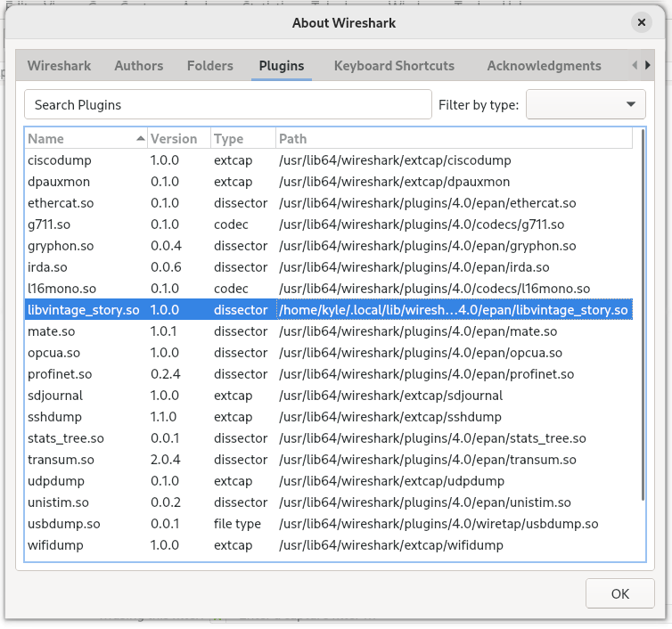Sort plugins by Name column

[x=86, y=139]
